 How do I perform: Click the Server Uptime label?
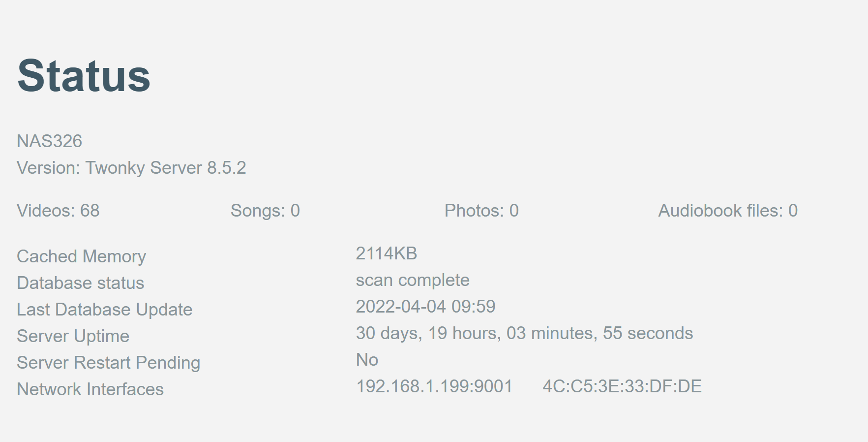[x=73, y=336]
